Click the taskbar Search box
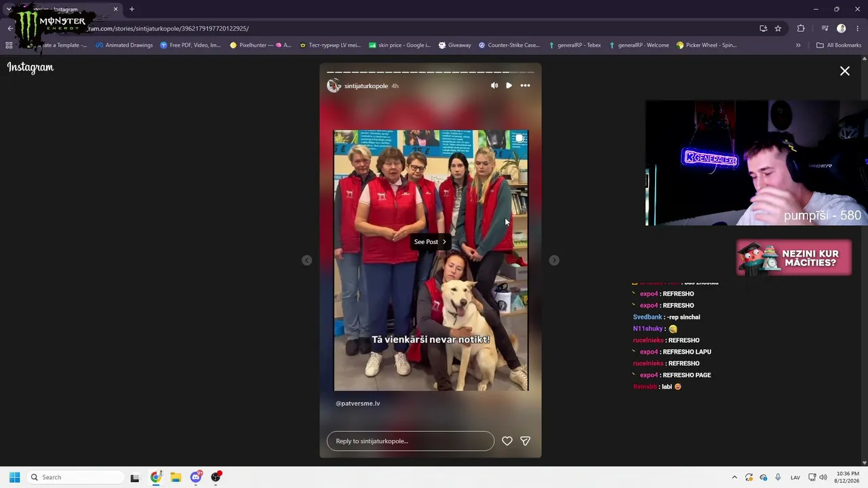This screenshot has height=488, width=868. click(75, 477)
